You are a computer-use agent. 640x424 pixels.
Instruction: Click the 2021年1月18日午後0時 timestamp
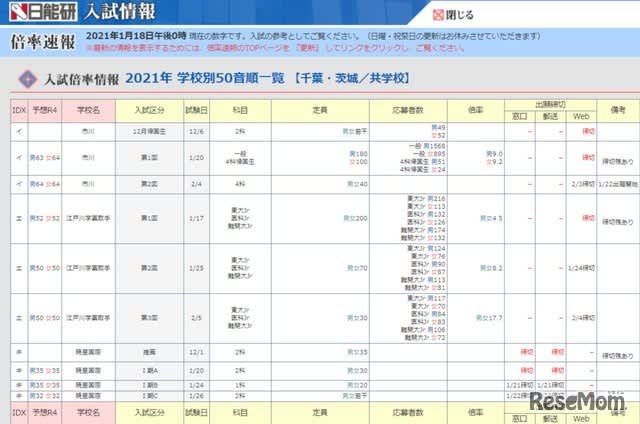136,36
